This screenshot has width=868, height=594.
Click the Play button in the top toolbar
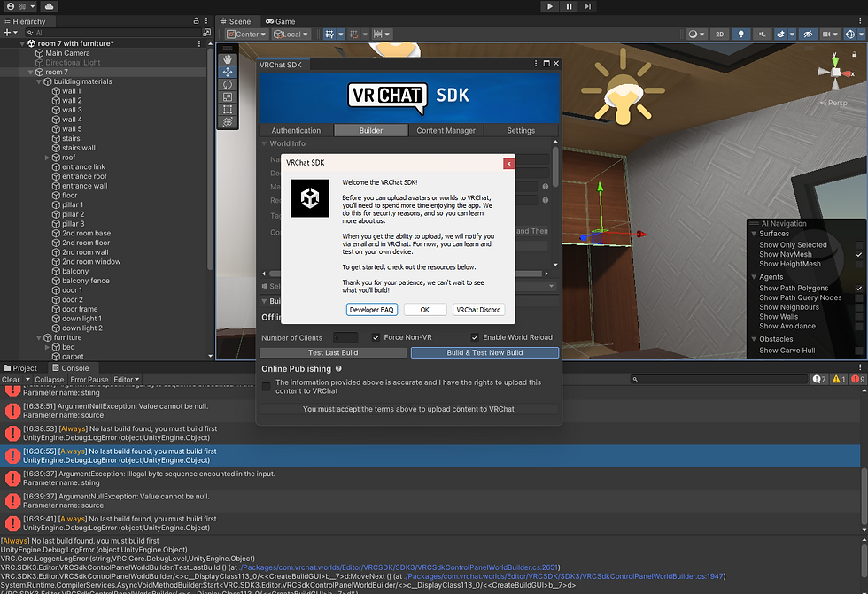click(x=550, y=6)
